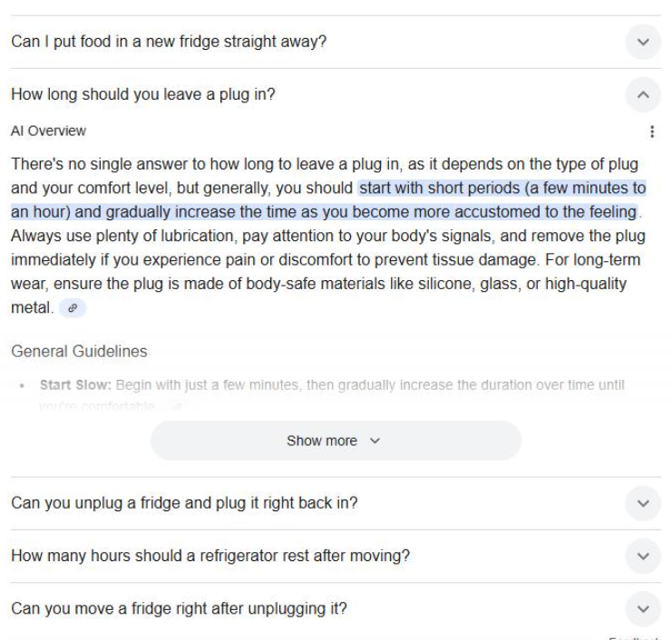
Task: Collapse the "How long should you leave a plug in?" chevron
Action: 643,94
